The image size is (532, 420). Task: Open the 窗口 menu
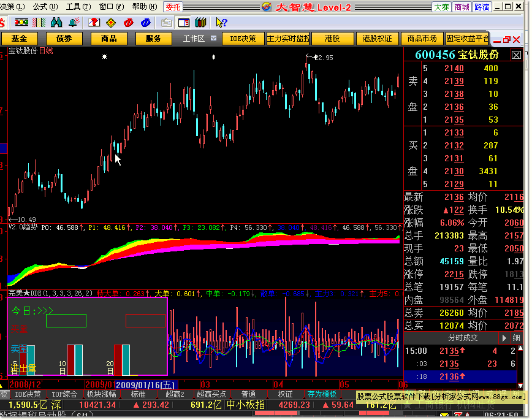(x=112, y=7)
